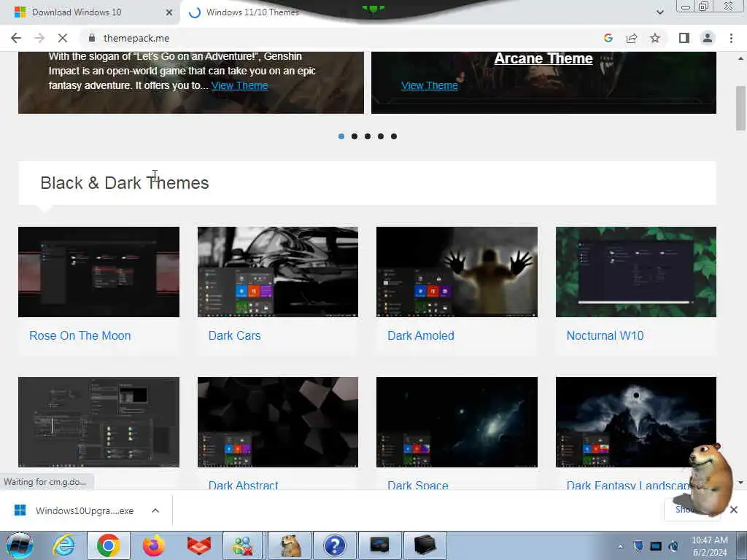Select the fifth carousel dot
This screenshot has height=560, width=747.
coord(393,136)
